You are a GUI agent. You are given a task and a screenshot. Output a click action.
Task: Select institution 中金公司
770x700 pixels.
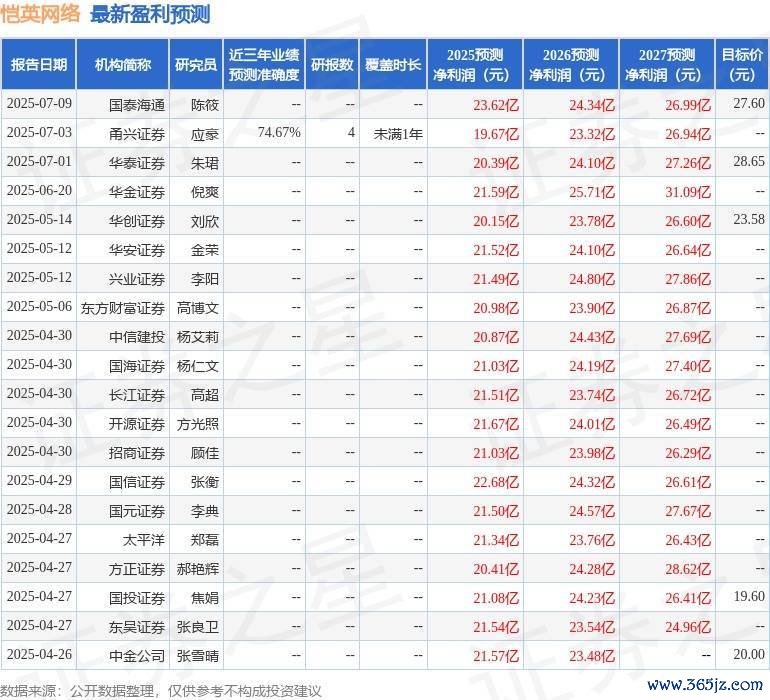[x=137, y=655]
